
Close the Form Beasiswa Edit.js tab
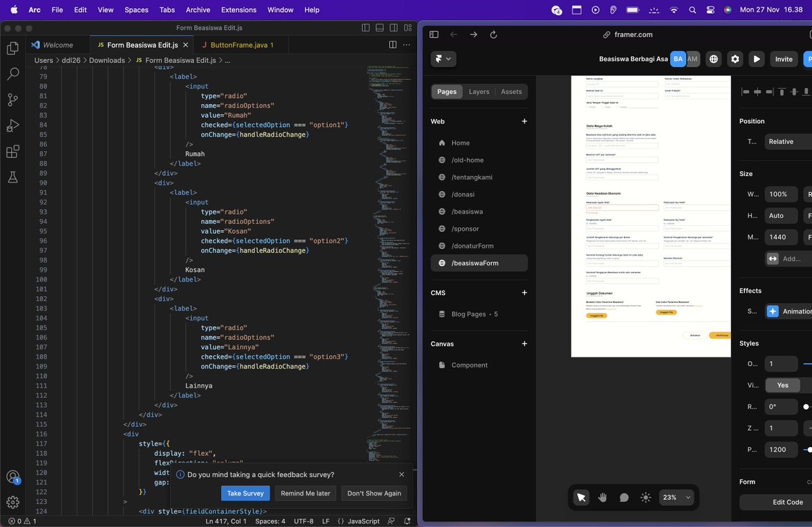(187, 45)
